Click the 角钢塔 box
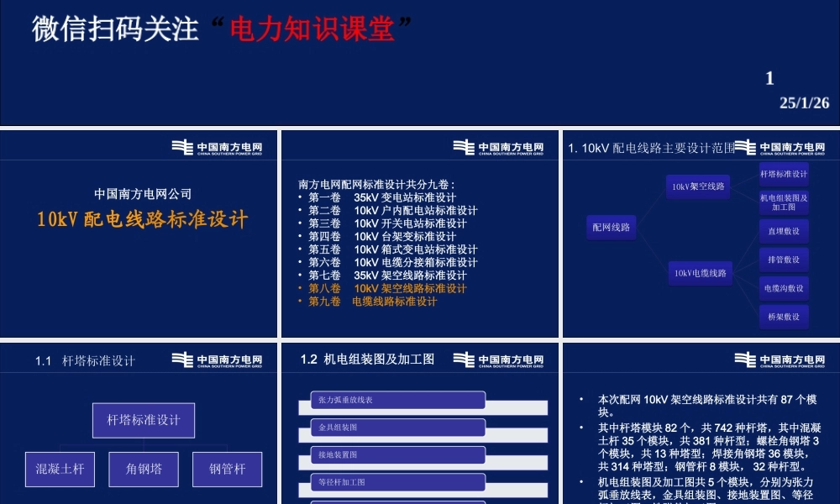Image resolution: width=840 pixels, height=504 pixels. point(143,469)
